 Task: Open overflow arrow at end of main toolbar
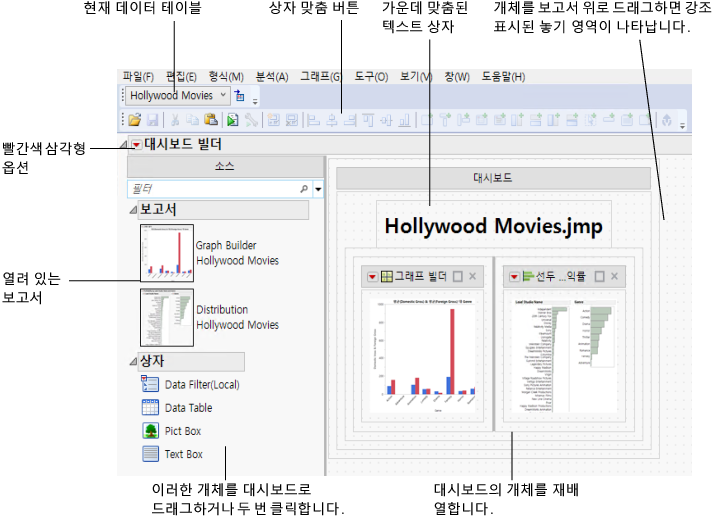pyautogui.click(x=682, y=126)
